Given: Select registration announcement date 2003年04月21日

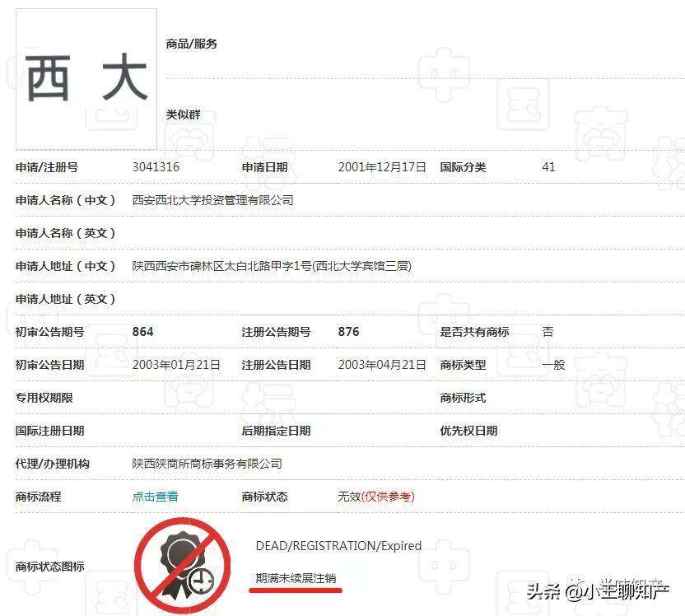Looking at the screenshot, I should (382, 365).
